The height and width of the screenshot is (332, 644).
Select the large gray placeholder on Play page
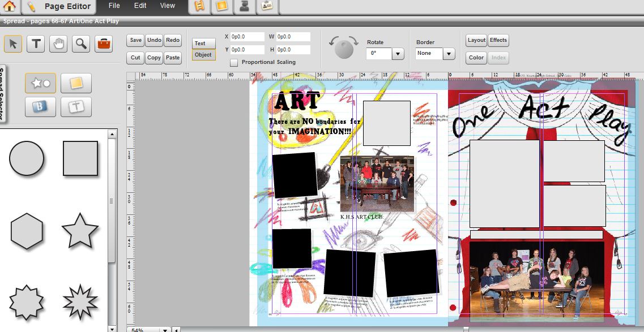(504, 184)
